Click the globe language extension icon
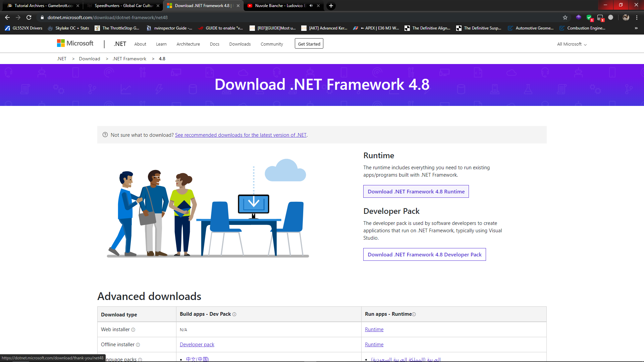 tap(611, 17)
